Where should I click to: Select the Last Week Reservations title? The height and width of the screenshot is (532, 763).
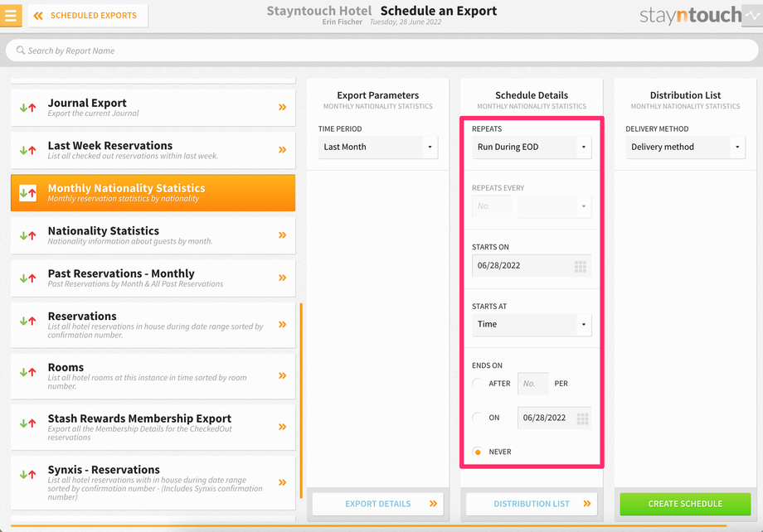[x=110, y=145]
